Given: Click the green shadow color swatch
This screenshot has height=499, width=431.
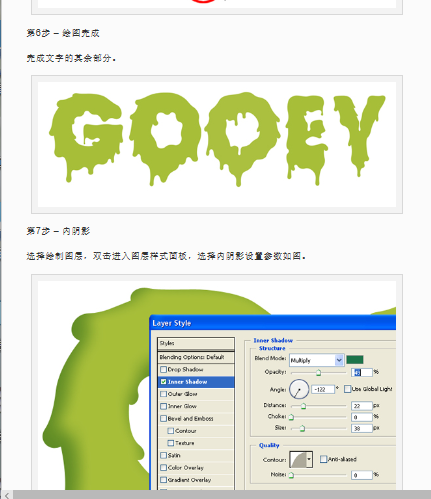Looking at the screenshot, I should click(355, 360).
